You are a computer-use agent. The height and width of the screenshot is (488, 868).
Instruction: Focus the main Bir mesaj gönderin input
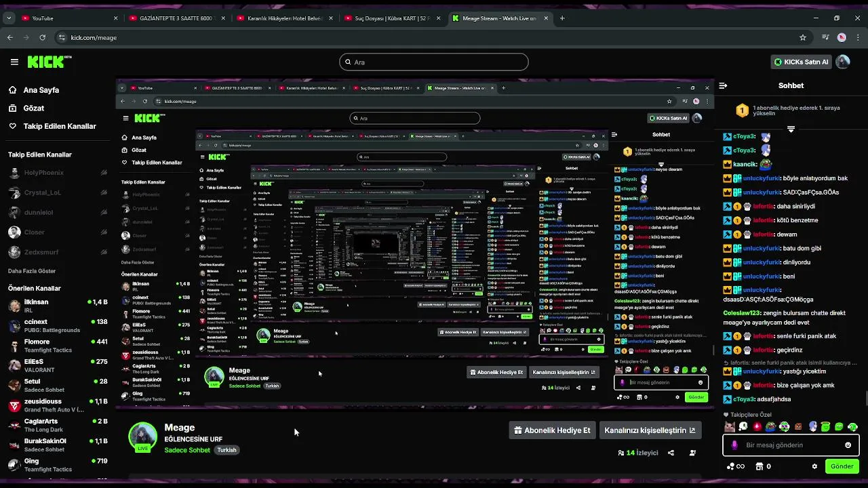(791, 445)
